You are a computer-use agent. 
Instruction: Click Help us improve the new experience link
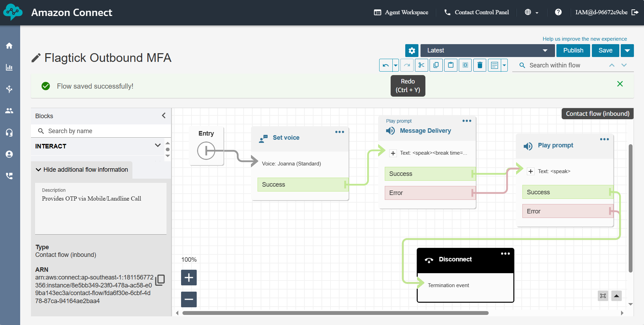tap(585, 39)
